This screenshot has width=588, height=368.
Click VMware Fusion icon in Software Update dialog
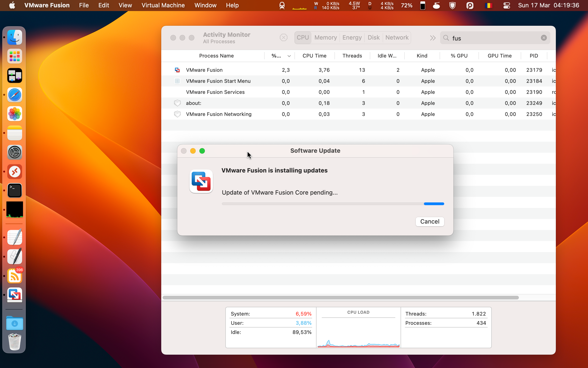(201, 181)
